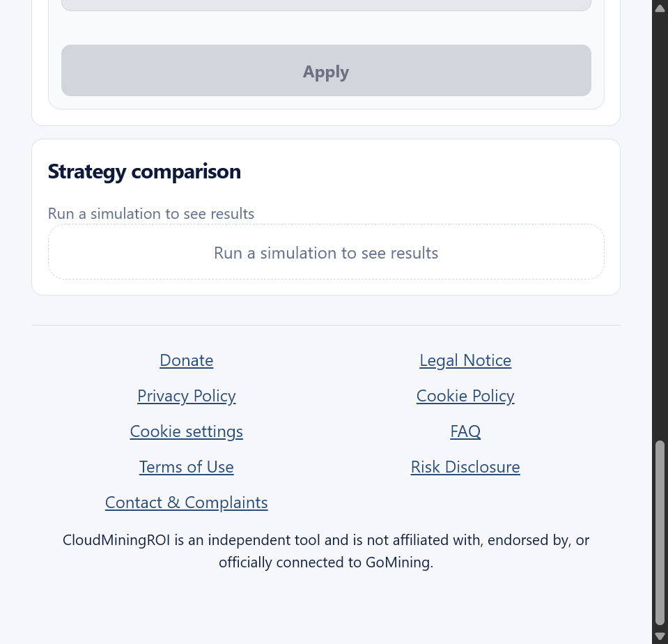668x644 pixels.
Task: Visit the FAQ link
Action: coord(465,431)
